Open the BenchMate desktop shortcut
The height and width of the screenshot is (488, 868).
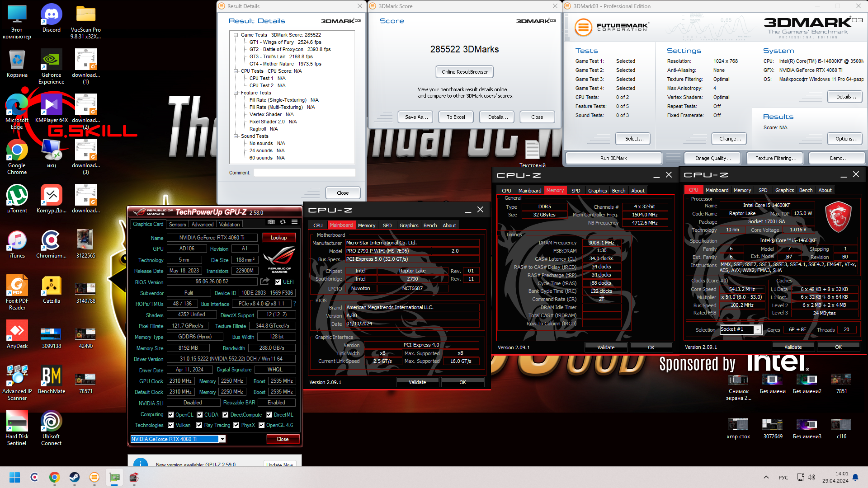point(52,380)
